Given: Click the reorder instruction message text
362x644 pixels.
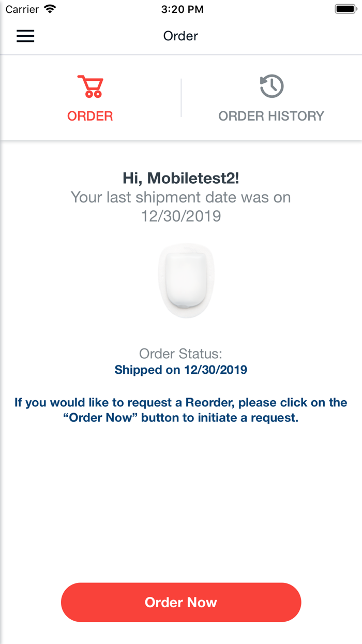Looking at the screenshot, I should click(x=180, y=409).
